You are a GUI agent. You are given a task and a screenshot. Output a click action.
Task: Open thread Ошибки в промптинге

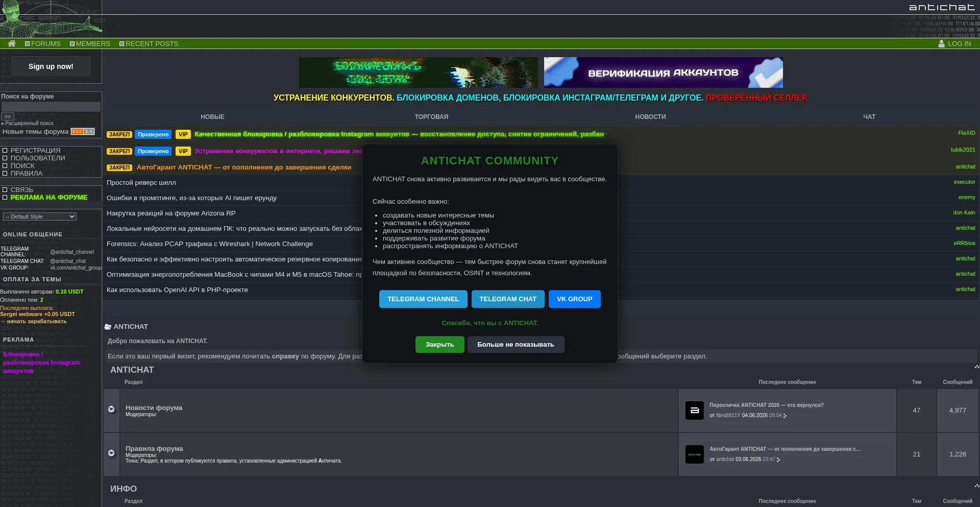(191, 198)
